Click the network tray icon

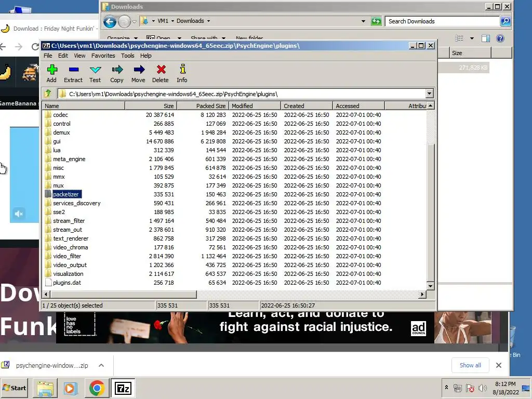click(x=458, y=388)
